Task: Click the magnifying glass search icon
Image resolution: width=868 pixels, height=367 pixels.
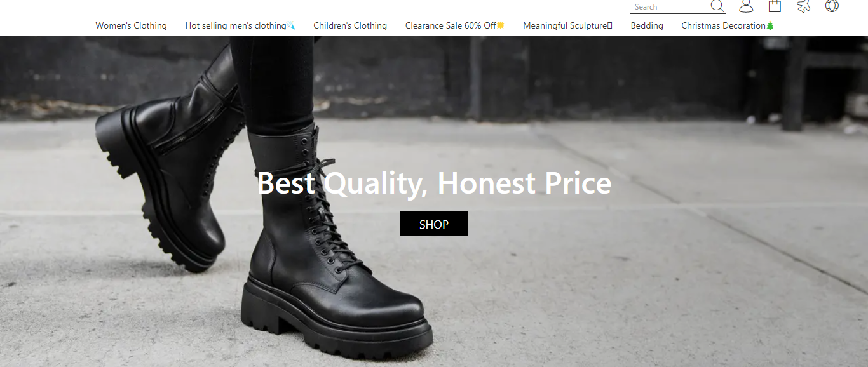Action: click(x=717, y=6)
